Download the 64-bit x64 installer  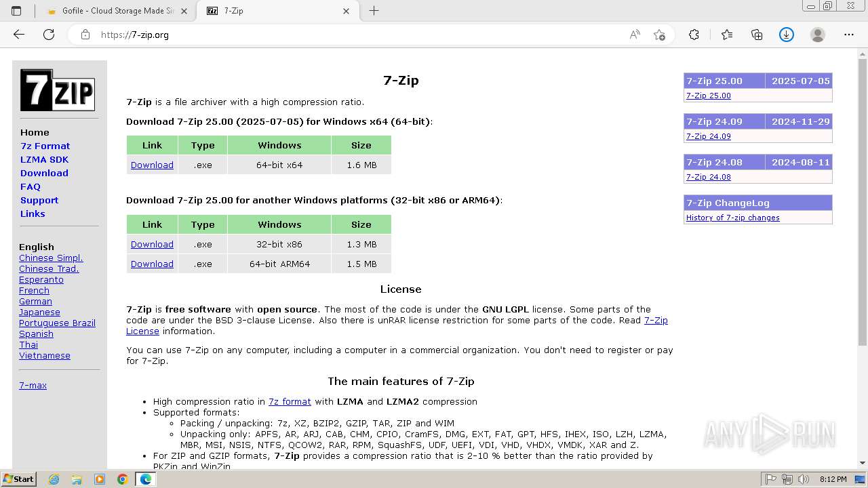click(x=152, y=165)
